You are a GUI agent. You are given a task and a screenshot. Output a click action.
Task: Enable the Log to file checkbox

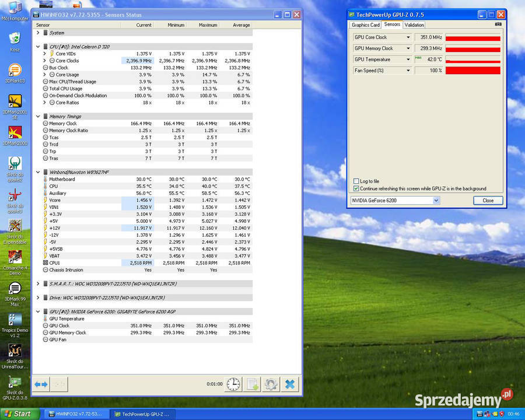pos(356,181)
